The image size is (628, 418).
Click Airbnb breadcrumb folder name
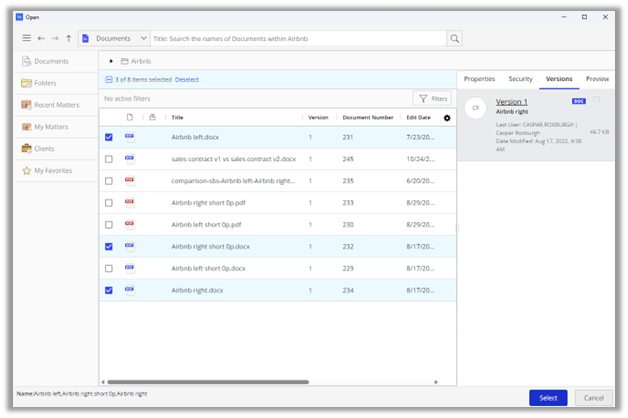141,61
